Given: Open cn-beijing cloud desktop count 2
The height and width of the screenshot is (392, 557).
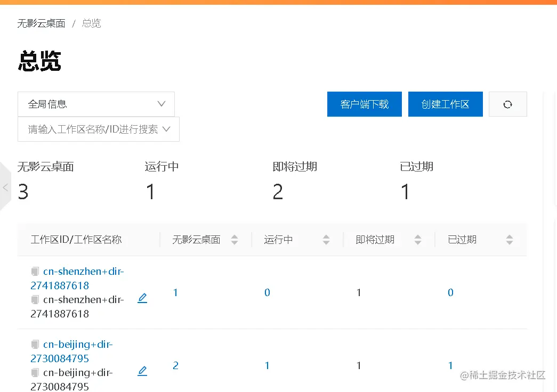Looking at the screenshot, I should pyautogui.click(x=175, y=365).
